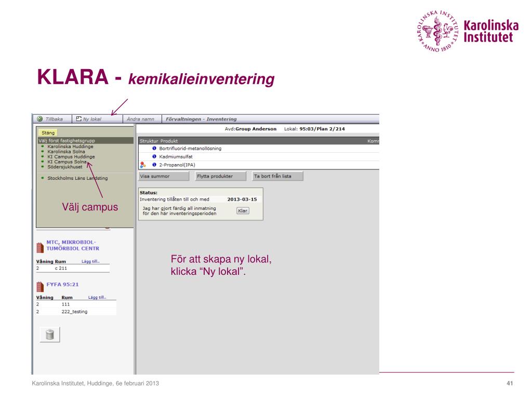Click the inventory deadline date 2013-03-15
The image size is (532, 399).
click(242, 199)
